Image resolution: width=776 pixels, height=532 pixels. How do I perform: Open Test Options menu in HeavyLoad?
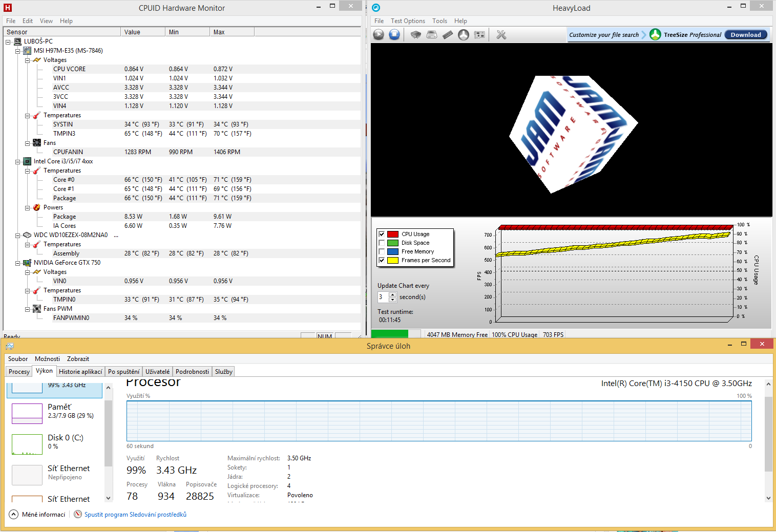[408, 21]
